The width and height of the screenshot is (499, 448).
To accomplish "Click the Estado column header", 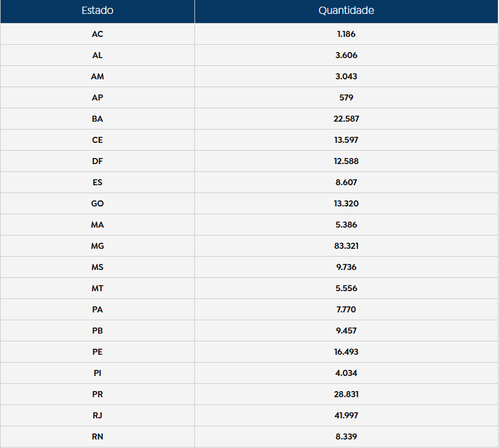I will tap(97, 11).
